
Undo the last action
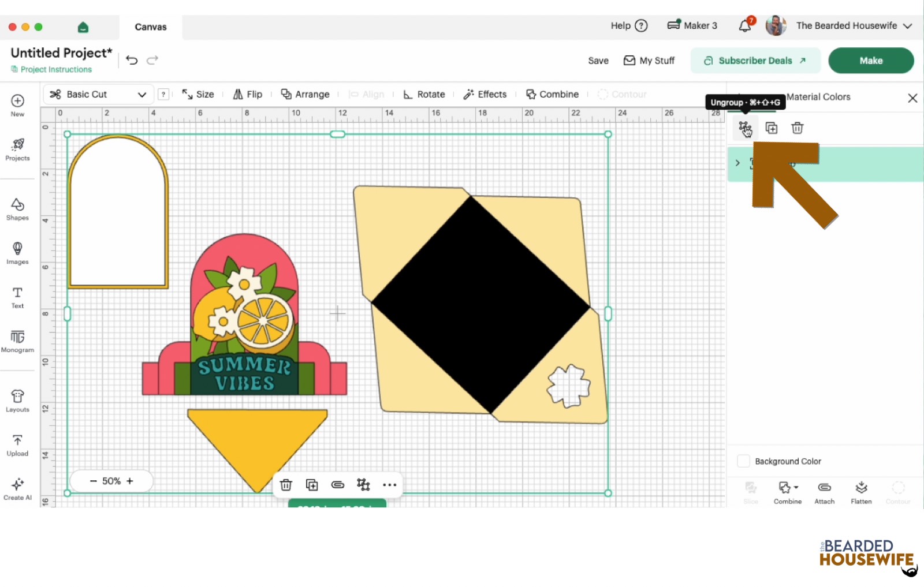point(132,60)
